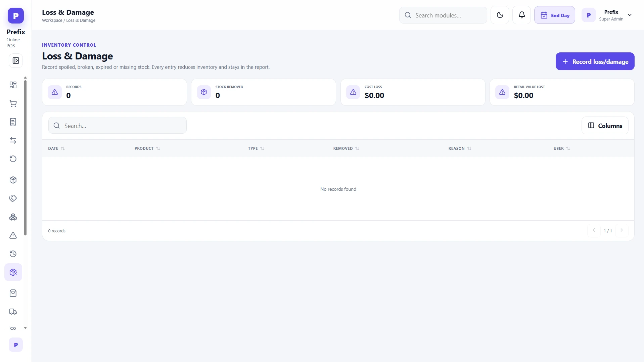Open the shopping bag icon in sidebar

pos(13,293)
